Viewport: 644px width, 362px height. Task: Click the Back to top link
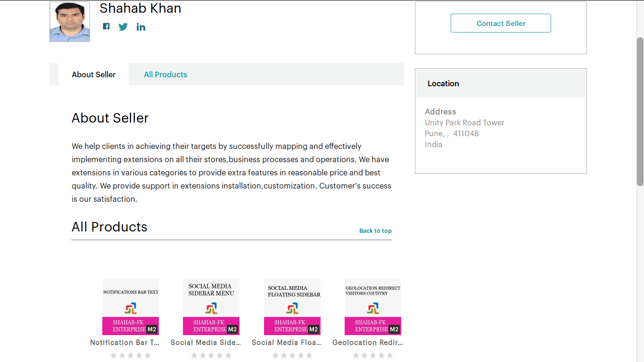[375, 230]
